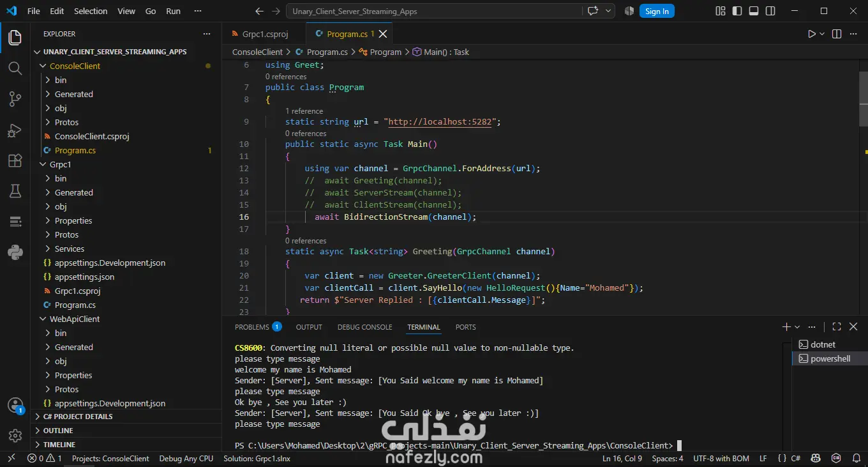Open editor more actions ellipsis
Screen dimensions: 868x467
pyautogui.click(x=854, y=34)
